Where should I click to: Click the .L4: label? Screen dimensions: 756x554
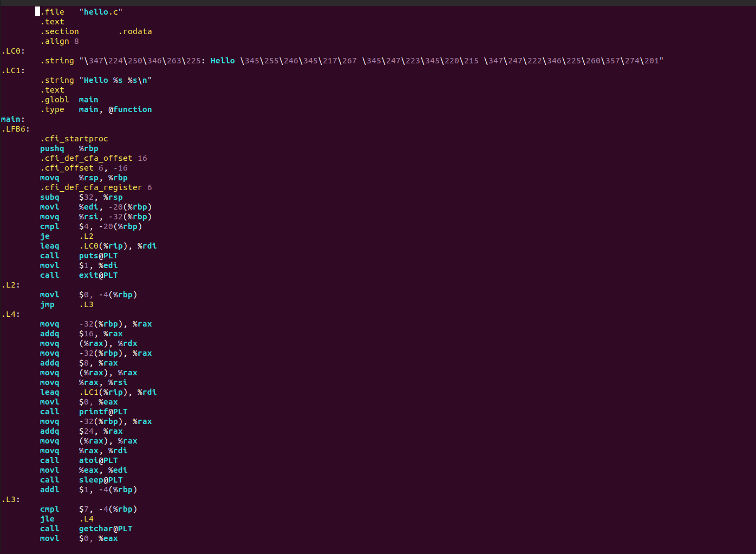[x=11, y=314]
